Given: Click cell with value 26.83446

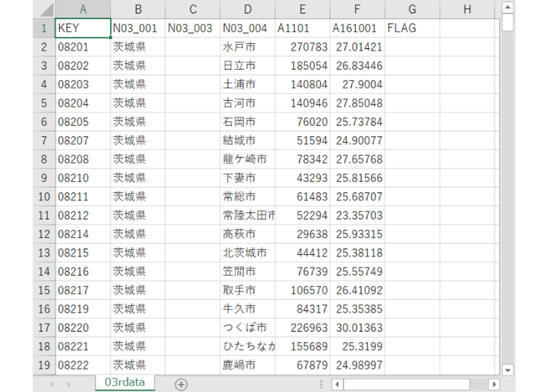Looking at the screenshot, I should 357,65.
